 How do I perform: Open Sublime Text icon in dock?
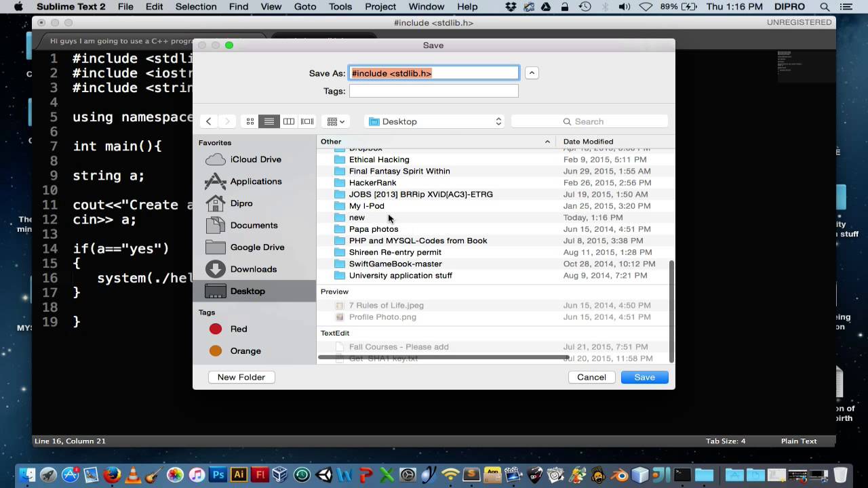472,474
